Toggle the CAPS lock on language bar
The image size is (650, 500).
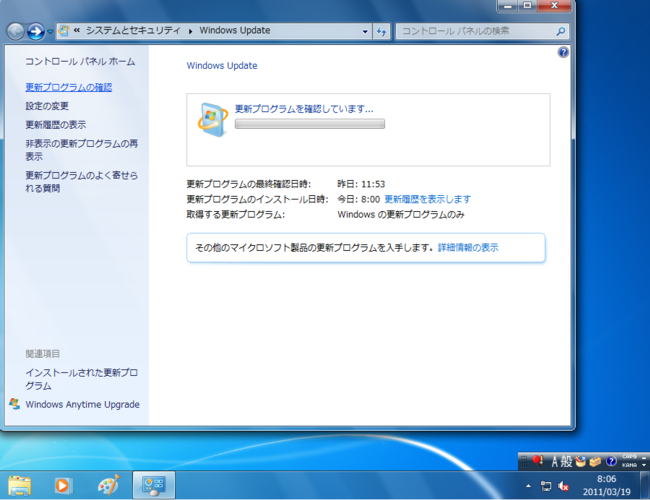pos(629,457)
